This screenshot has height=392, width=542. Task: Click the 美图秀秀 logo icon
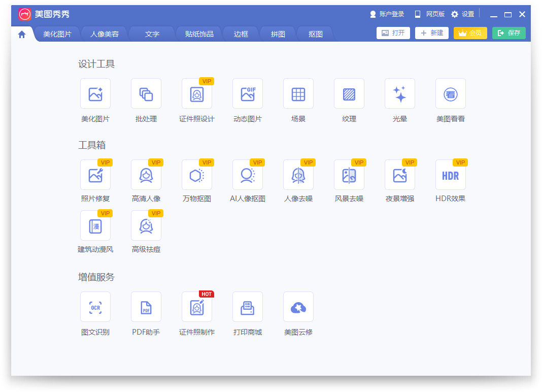(x=24, y=14)
